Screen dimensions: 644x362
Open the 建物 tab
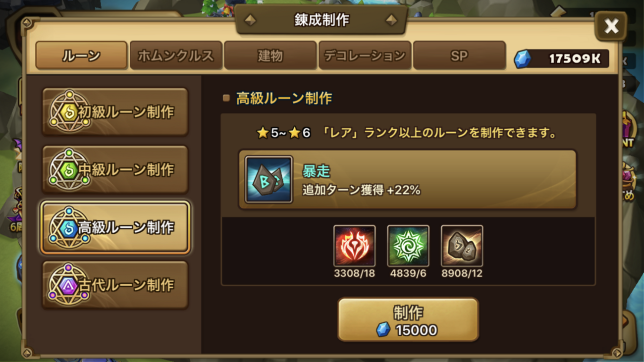coord(270,55)
